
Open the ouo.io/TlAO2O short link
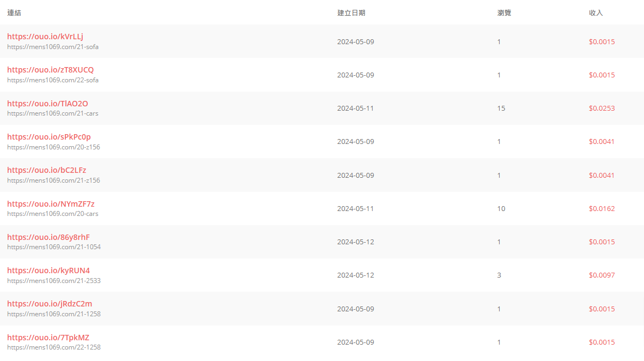pyautogui.click(x=47, y=104)
